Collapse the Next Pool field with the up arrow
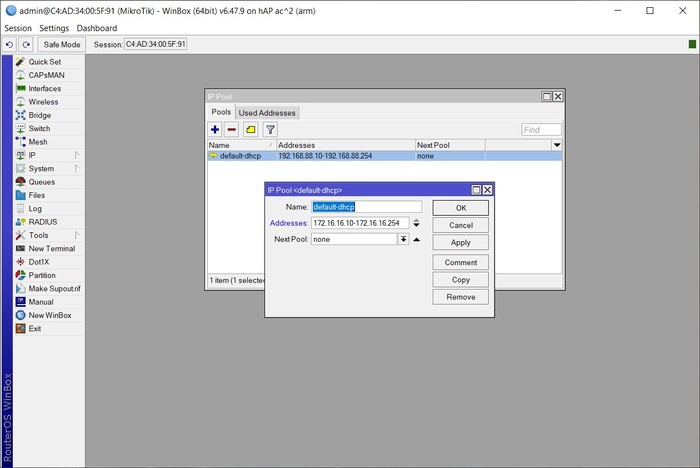Screen dimensions: 700x468 point(417,239)
